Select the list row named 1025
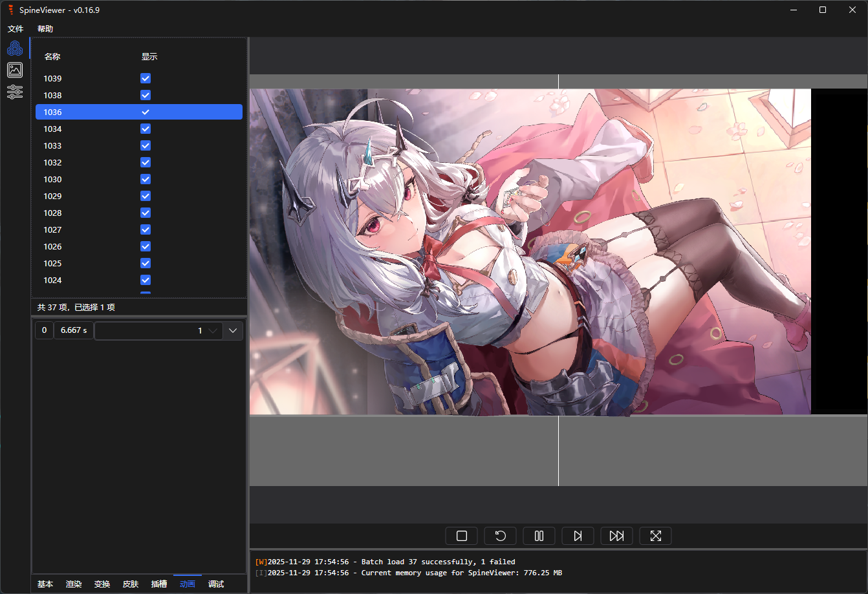 pos(139,263)
